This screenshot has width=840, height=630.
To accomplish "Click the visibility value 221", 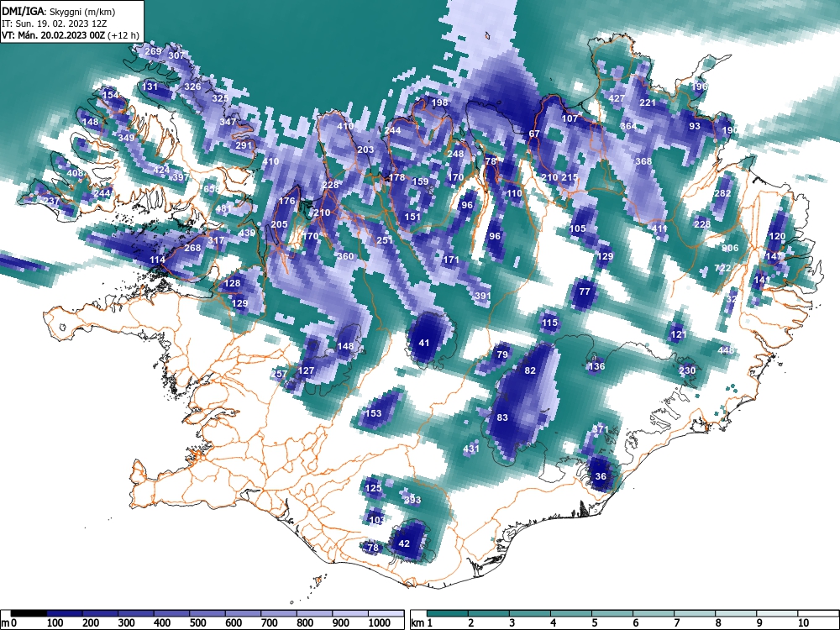I will pyautogui.click(x=648, y=102).
